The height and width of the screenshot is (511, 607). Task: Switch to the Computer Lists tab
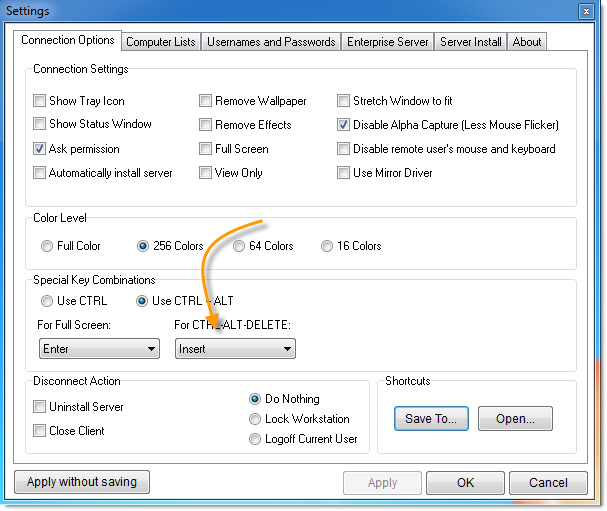click(x=161, y=41)
